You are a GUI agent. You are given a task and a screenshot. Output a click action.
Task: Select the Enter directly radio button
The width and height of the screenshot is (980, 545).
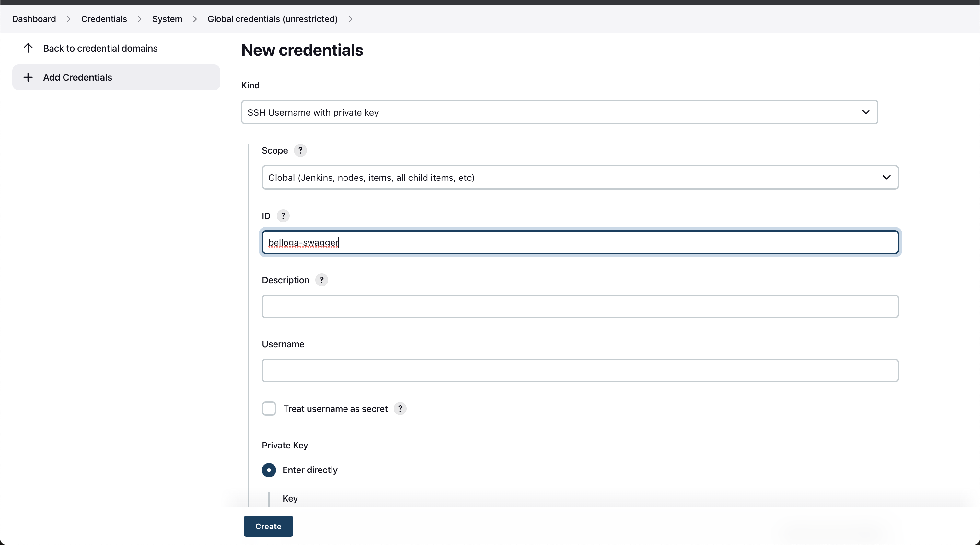click(269, 470)
